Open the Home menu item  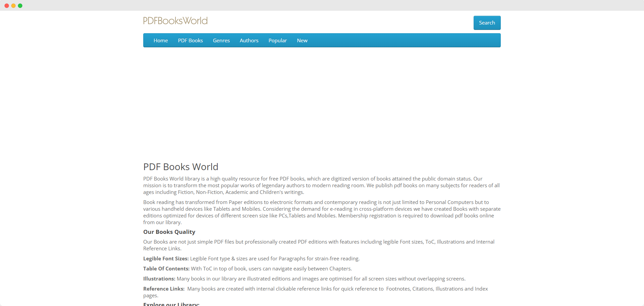click(161, 41)
